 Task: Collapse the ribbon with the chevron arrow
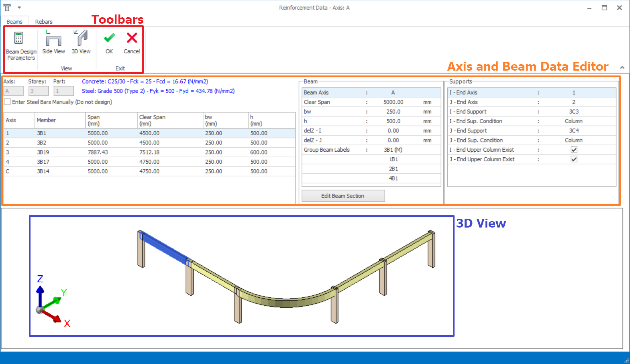[622, 67]
